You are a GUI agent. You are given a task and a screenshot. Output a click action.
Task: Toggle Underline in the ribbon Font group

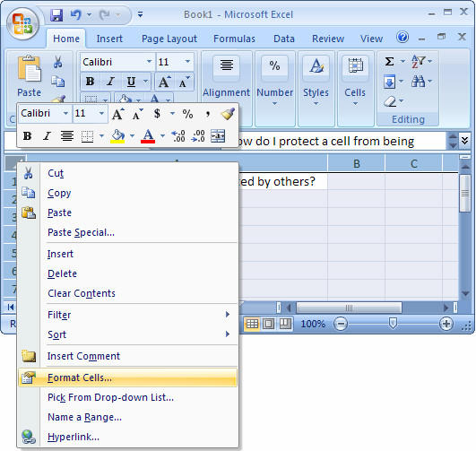point(131,82)
